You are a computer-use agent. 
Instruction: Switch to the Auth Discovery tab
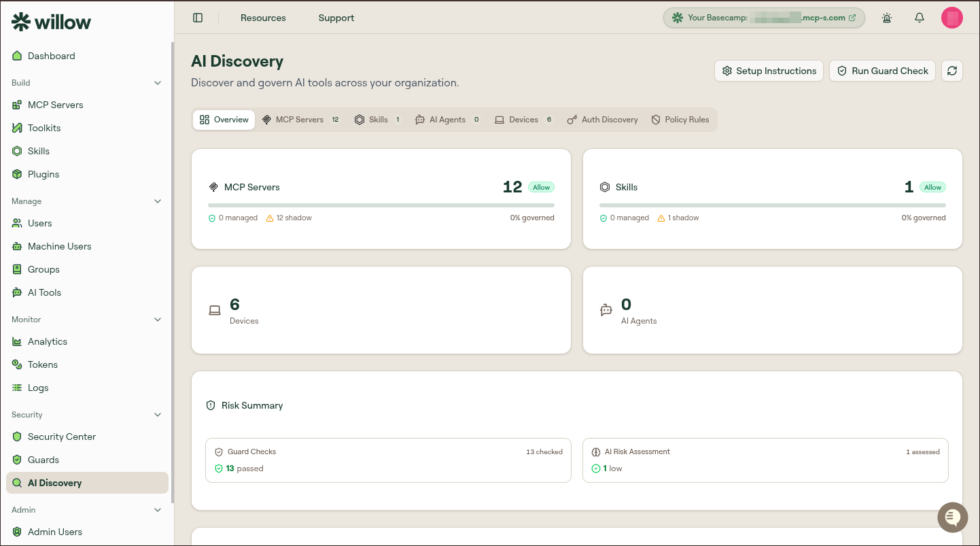[603, 120]
